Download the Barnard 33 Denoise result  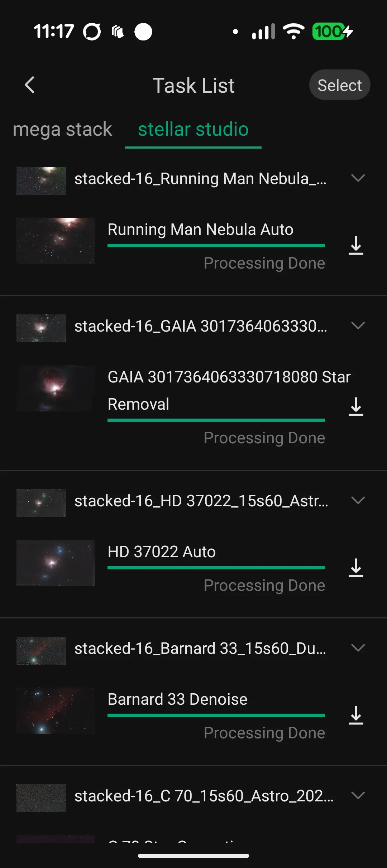coord(356,715)
